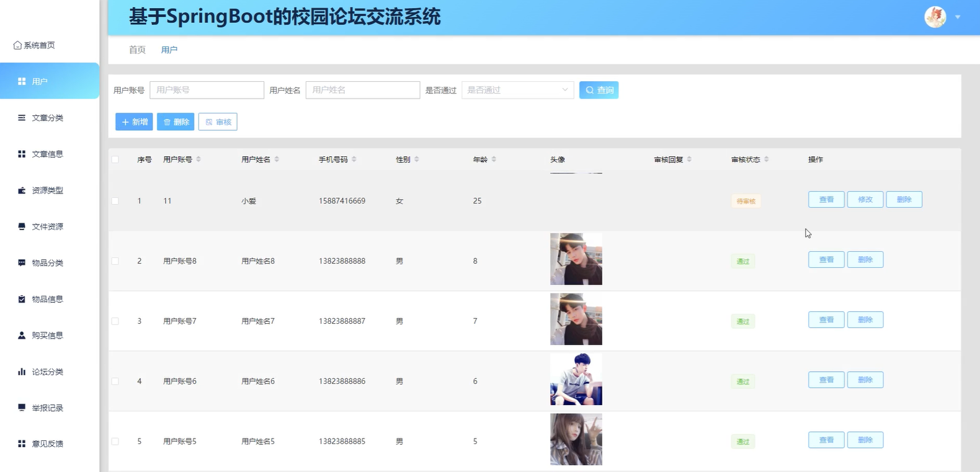Click 查看 for 用户账号8
Viewport: 980px width, 472px height.
pos(826,259)
